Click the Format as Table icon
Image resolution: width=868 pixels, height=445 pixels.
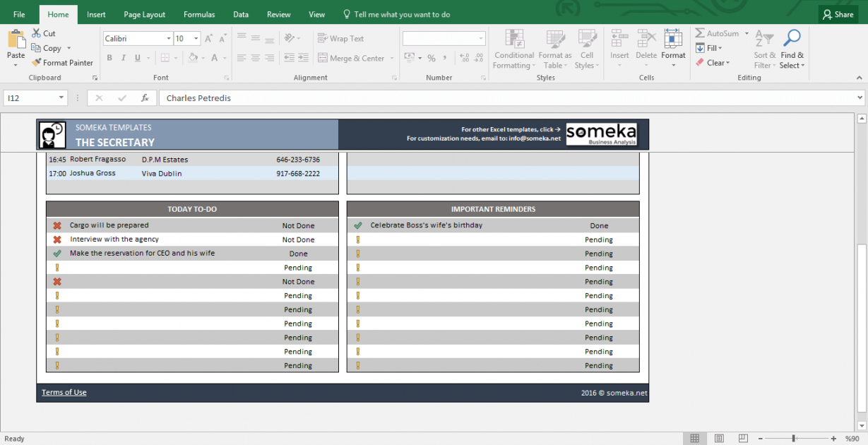tap(555, 40)
